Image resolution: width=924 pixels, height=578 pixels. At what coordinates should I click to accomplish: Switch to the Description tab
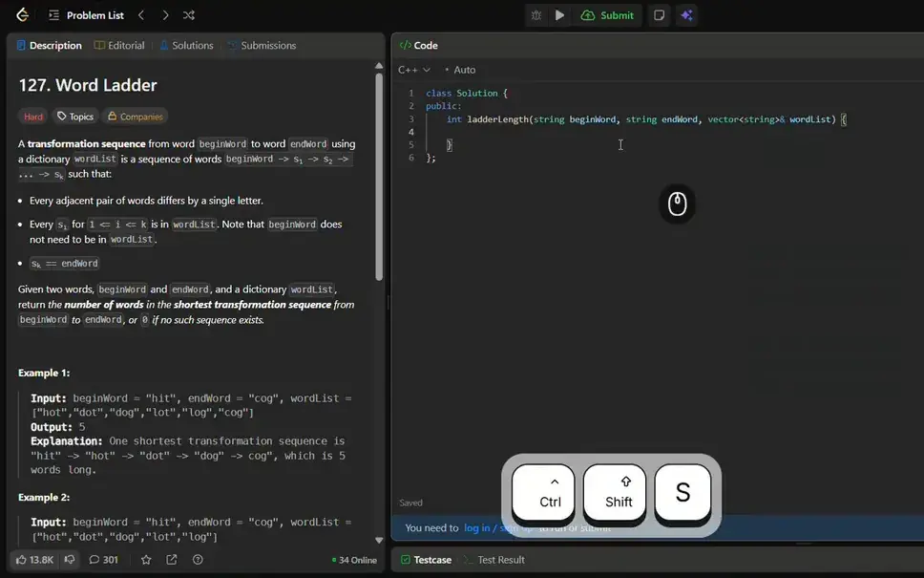click(49, 46)
